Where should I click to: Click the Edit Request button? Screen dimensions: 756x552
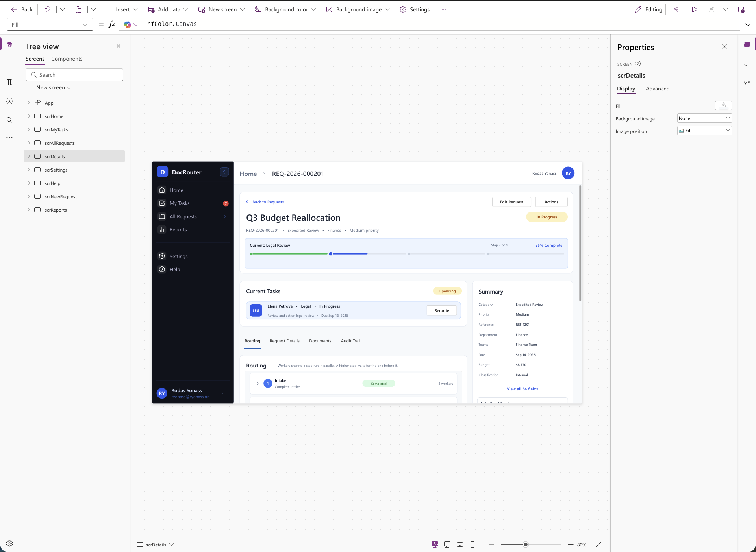coord(511,202)
